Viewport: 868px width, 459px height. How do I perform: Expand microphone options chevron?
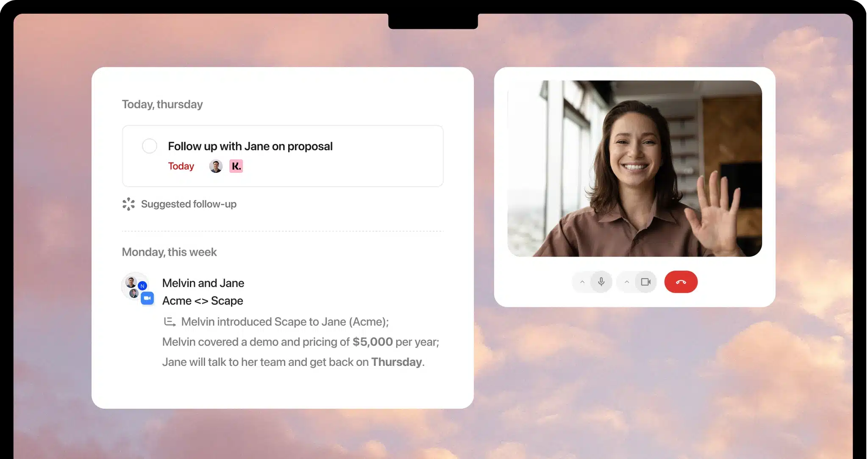point(582,282)
